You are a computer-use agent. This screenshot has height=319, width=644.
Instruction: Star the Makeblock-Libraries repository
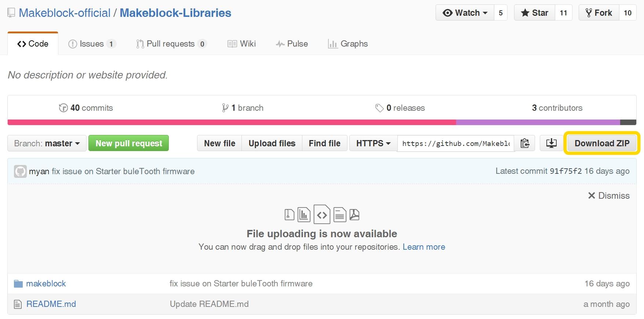[535, 13]
